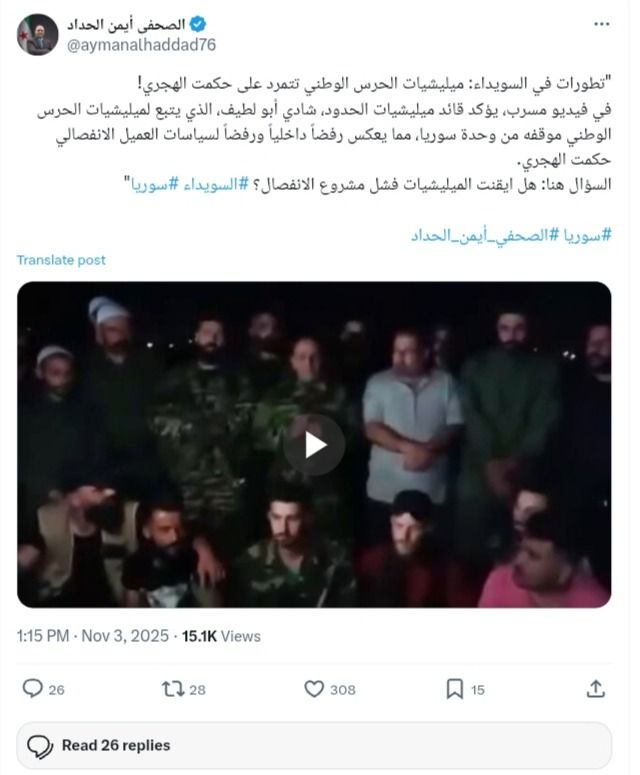Click the author display name الصحفي أيمن الحداد

click(126, 24)
